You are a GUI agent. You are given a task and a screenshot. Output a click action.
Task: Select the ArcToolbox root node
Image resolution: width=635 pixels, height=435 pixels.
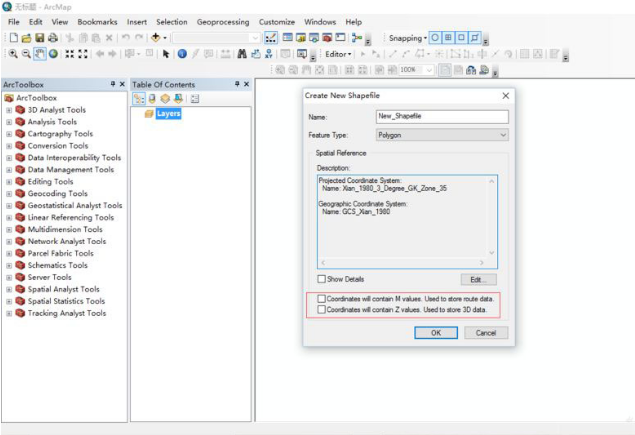[x=36, y=98]
